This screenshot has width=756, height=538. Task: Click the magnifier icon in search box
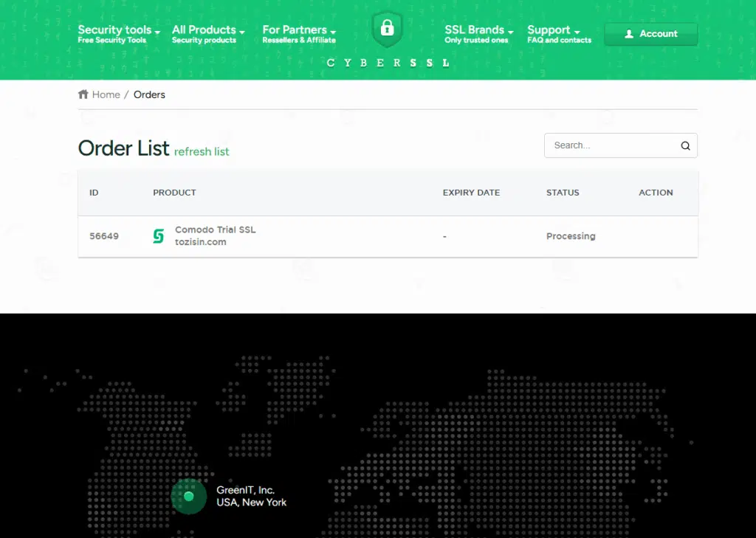tap(685, 145)
